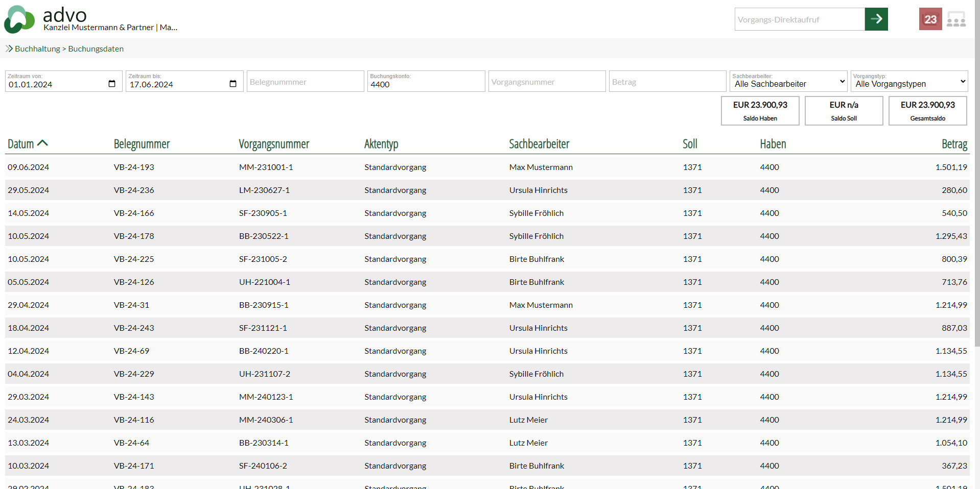This screenshot has width=980, height=489.
Task: Sort table by Sachbearbeiter column
Action: [x=539, y=144]
